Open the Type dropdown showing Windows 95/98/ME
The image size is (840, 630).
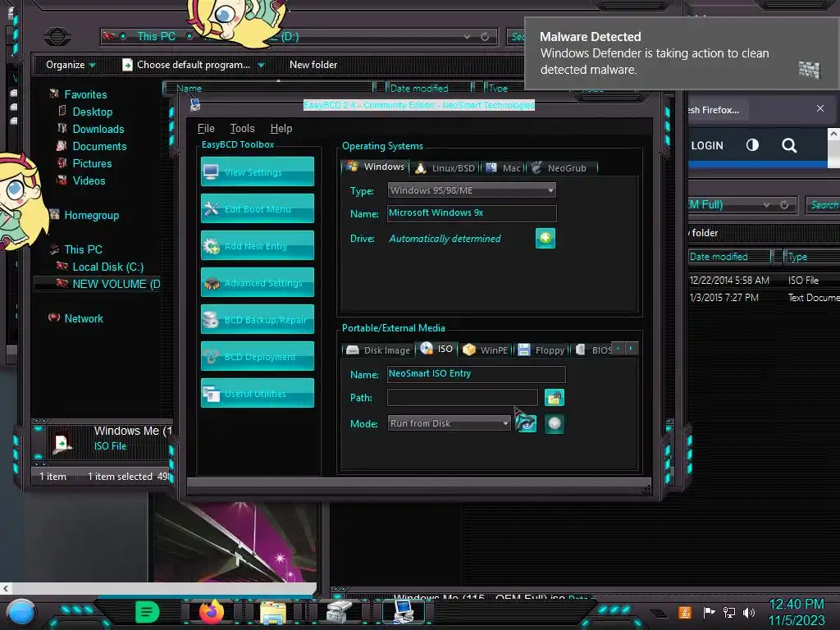pyautogui.click(x=472, y=190)
